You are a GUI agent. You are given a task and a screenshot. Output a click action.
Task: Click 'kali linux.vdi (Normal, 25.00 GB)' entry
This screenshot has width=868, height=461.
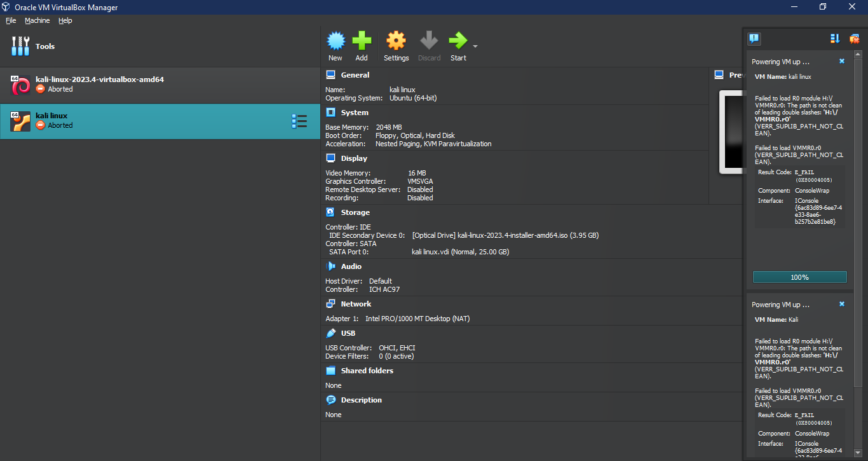click(x=460, y=252)
